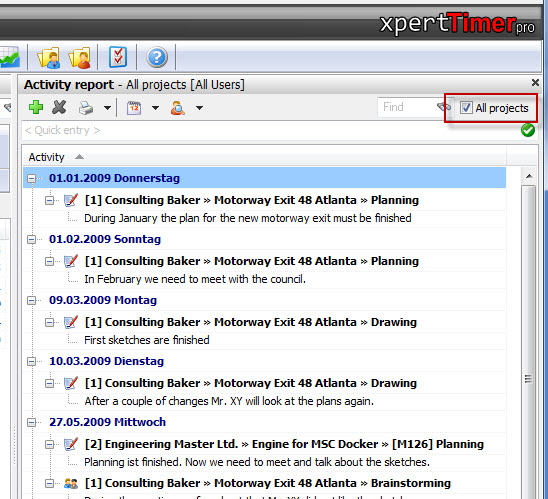The width and height of the screenshot is (548, 499).
Task: Click the Quick entry field
Action: [x=270, y=130]
